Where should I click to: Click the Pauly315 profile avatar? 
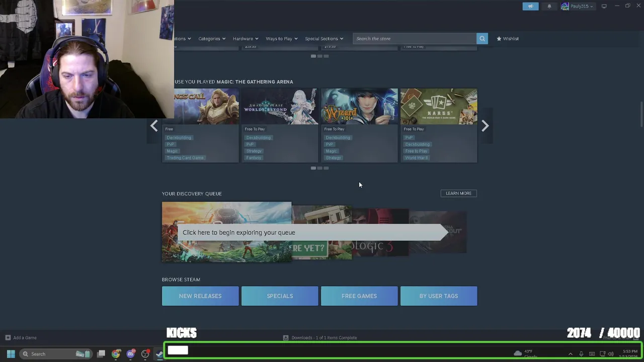(565, 6)
